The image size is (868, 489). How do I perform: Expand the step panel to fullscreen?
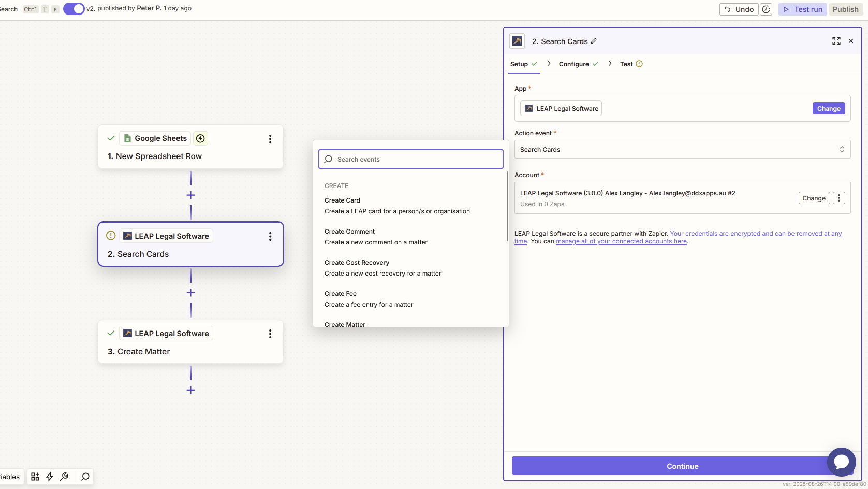click(836, 41)
